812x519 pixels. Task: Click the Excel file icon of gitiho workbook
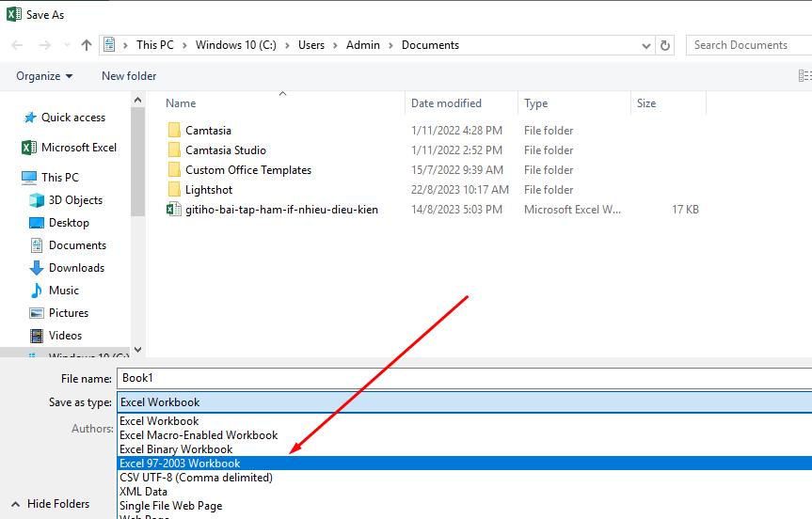point(173,210)
